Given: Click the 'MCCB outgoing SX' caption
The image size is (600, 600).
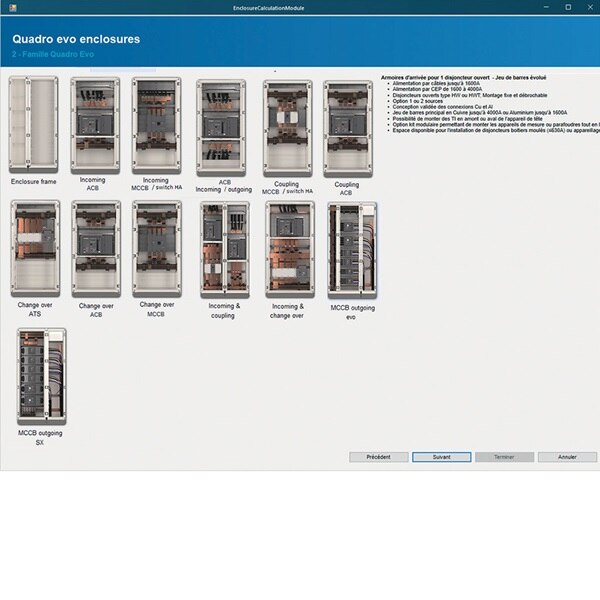Looking at the screenshot, I should pos(40,438).
